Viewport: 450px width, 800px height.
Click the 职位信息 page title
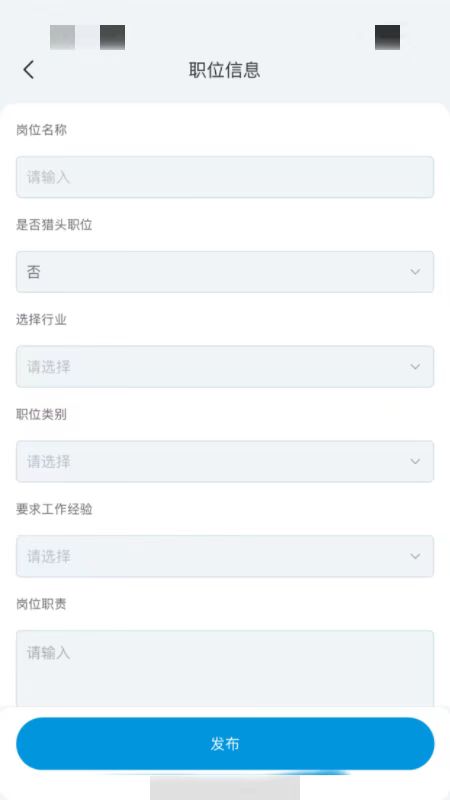(224, 70)
